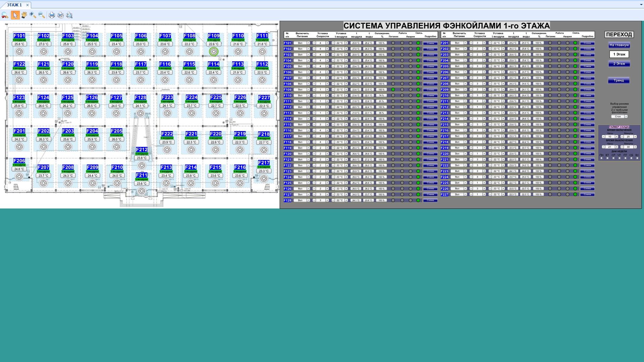Open the Тренд button

[x=619, y=80]
